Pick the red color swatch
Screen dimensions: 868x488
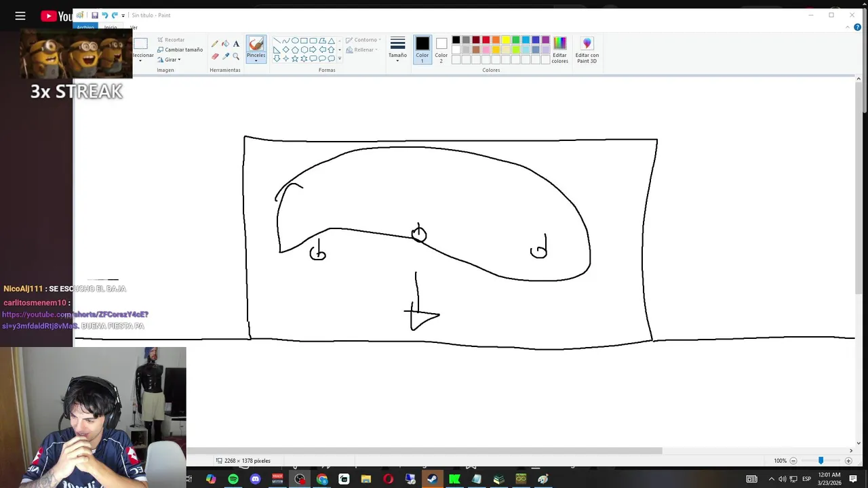click(x=486, y=40)
